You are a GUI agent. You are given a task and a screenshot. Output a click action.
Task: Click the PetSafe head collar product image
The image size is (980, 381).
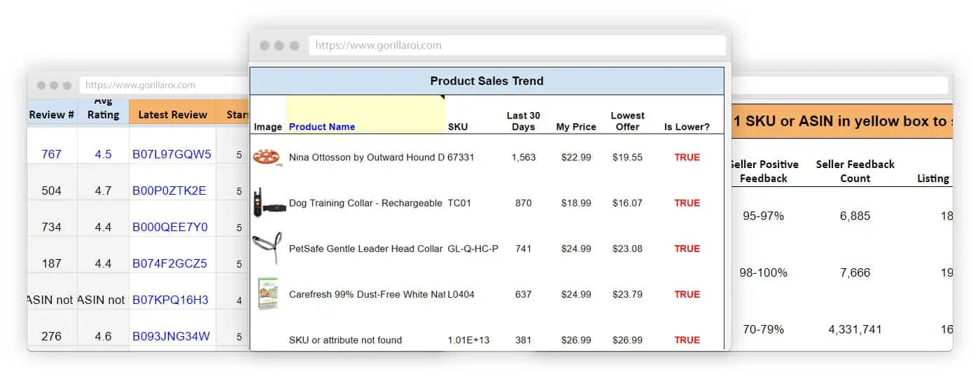pos(267,249)
